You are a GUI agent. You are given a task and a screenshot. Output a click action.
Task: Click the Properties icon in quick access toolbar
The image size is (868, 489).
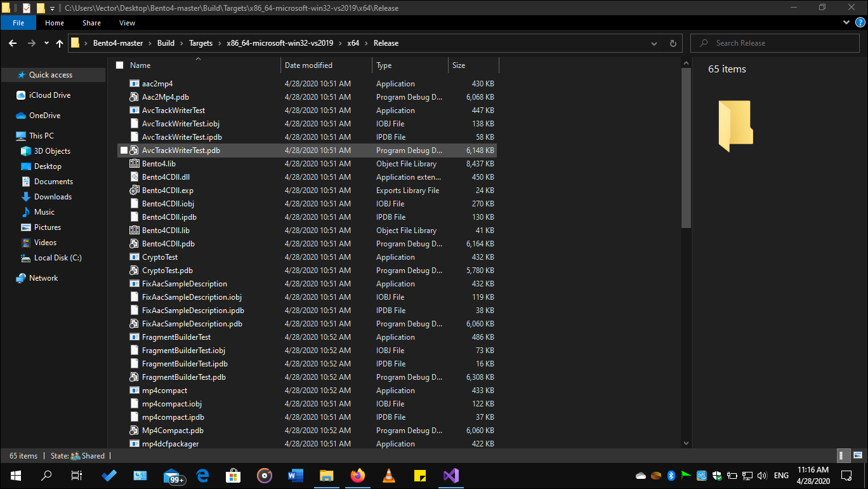tap(26, 8)
